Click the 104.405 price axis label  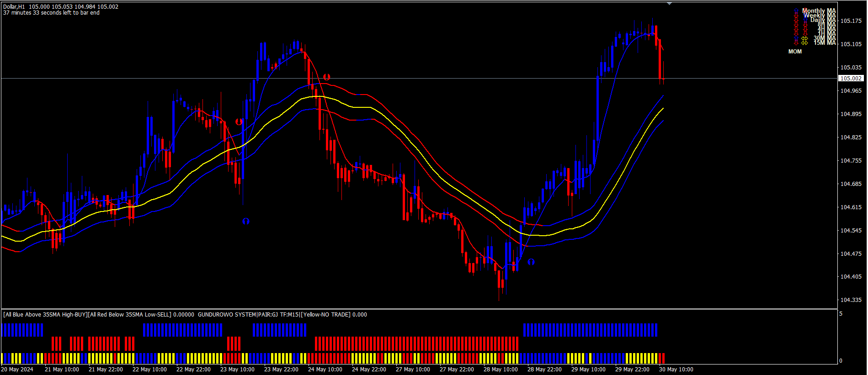tap(851, 277)
